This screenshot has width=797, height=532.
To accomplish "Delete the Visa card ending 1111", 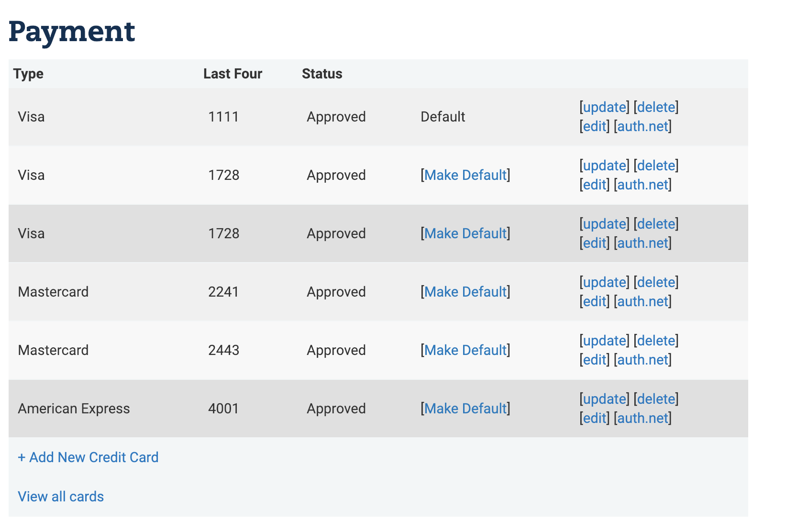I will click(x=656, y=107).
